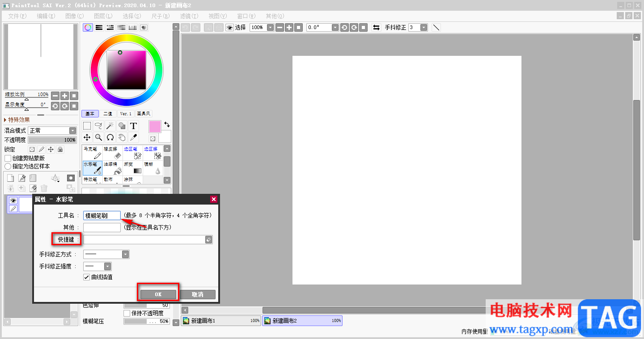Adjust the 不透明度 opacity slider
This screenshot has width=644, height=339.
coord(52,140)
